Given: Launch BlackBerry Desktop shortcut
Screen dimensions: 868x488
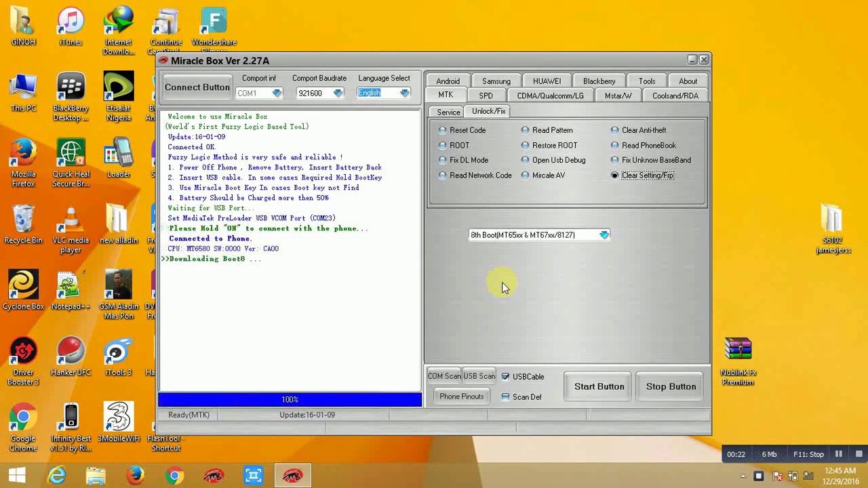Looking at the screenshot, I should point(71,98).
